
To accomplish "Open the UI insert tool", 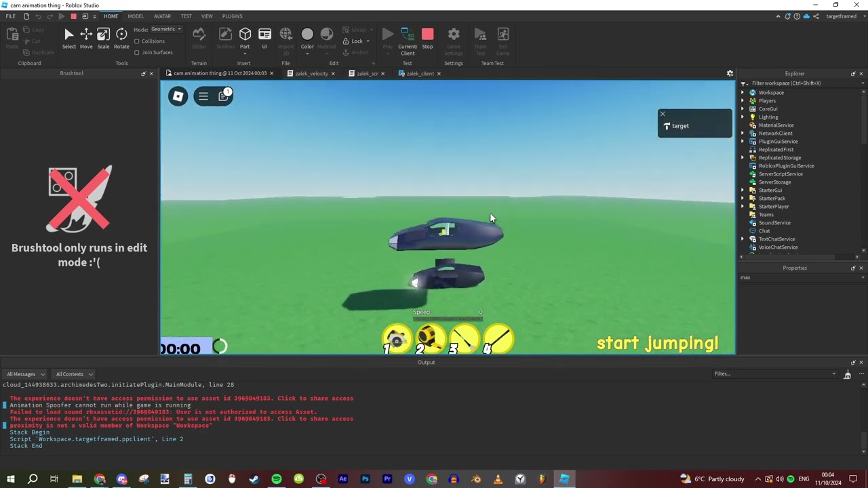I will [x=264, y=39].
